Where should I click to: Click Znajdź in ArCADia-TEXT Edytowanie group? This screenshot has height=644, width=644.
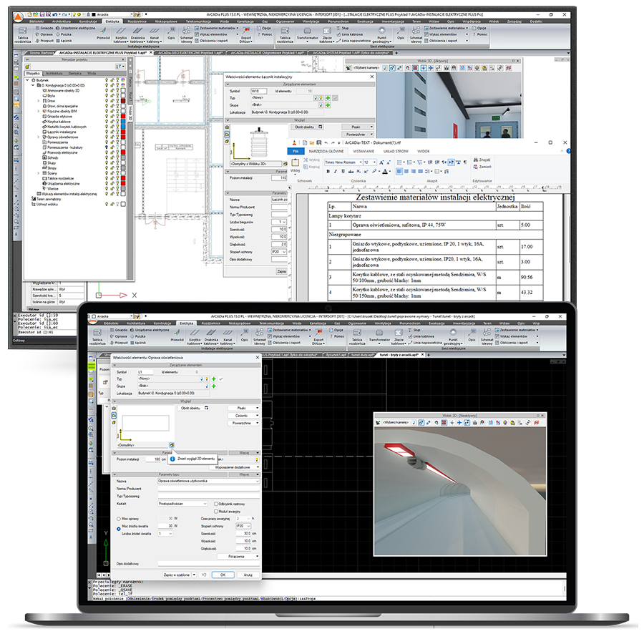click(482, 160)
